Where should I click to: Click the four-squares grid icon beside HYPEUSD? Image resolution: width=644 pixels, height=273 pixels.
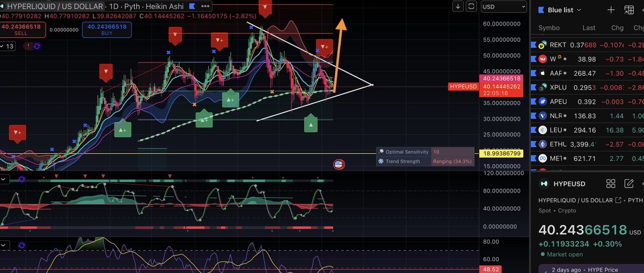click(x=611, y=183)
